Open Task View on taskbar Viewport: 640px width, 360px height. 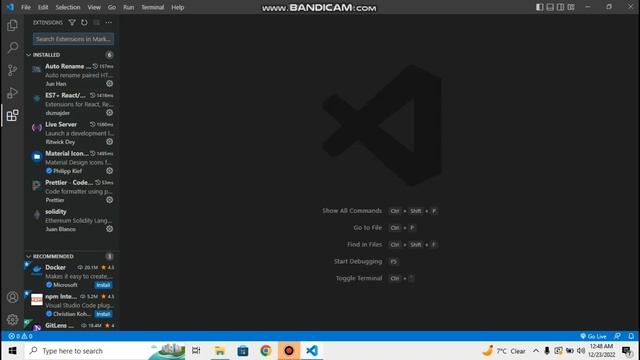pyautogui.click(x=196, y=351)
